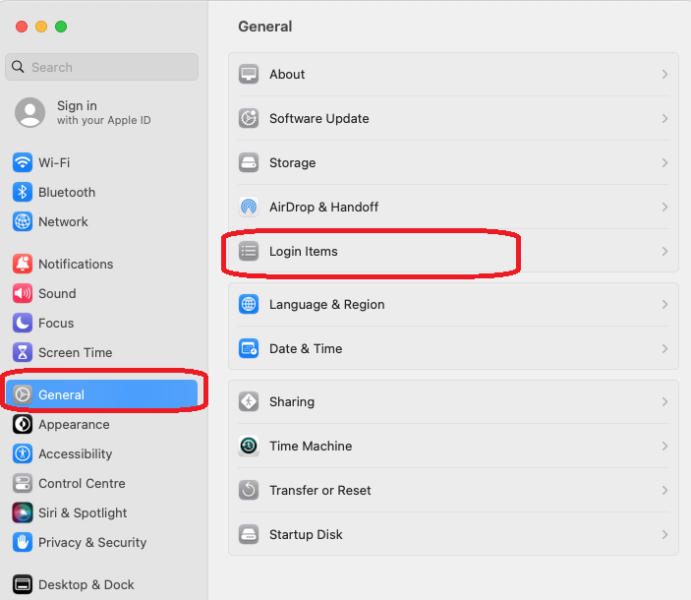Expand the Software Update row chevron
This screenshot has width=691, height=600.
(x=665, y=119)
